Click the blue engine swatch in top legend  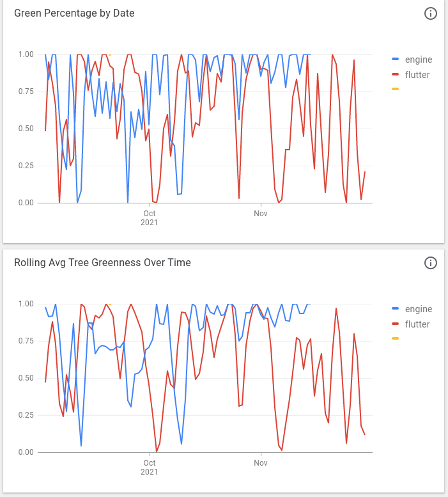pyautogui.click(x=395, y=59)
